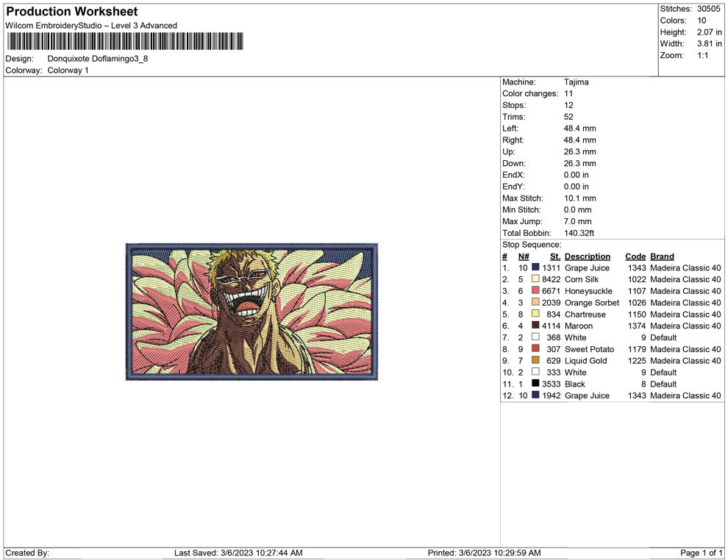Click the Up value '26.3 mm'
Viewport: 728px width, 560px height.
tap(580, 151)
